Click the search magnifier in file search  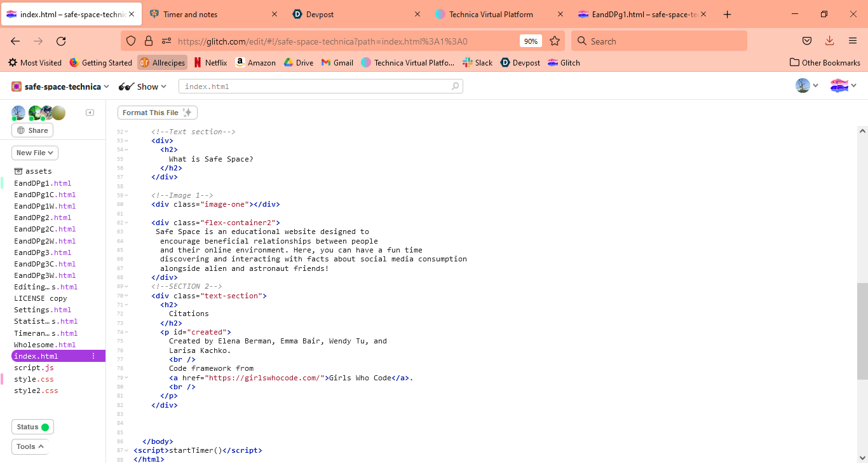pyautogui.click(x=455, y=86)
